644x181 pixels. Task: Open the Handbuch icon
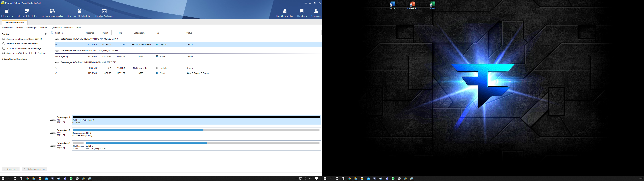tap(302, 13)
